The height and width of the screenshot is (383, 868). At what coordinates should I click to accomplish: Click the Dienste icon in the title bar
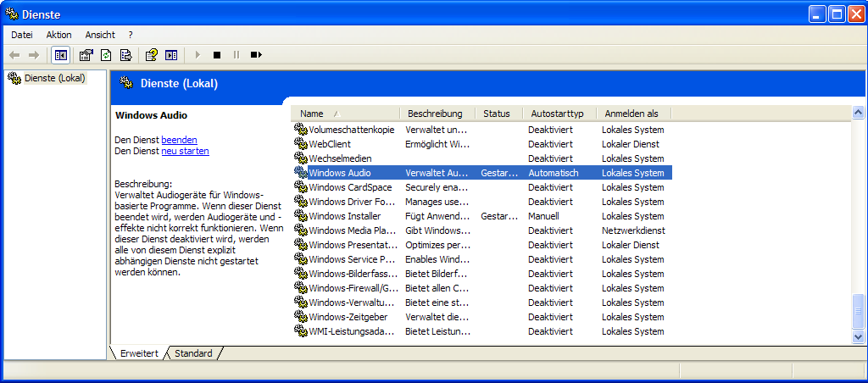click(11, 14)
